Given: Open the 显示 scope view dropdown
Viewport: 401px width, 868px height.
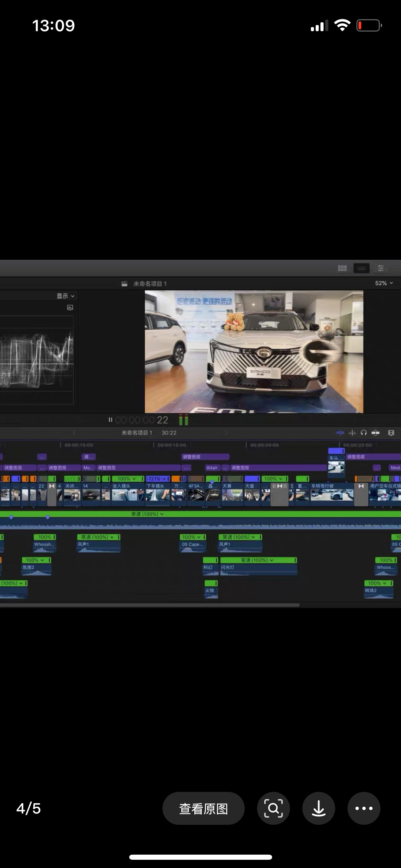Looking at the screenshot, I should coord(65,296).
